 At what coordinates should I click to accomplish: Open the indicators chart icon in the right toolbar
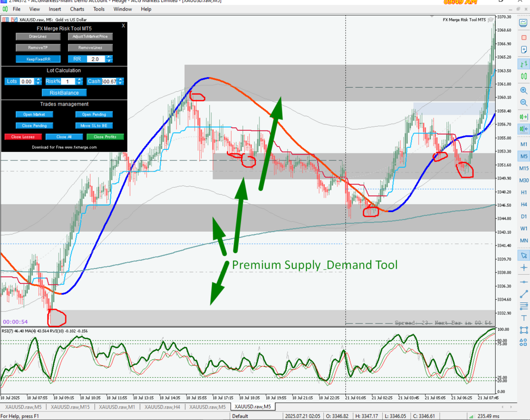[x=523, y=23]
